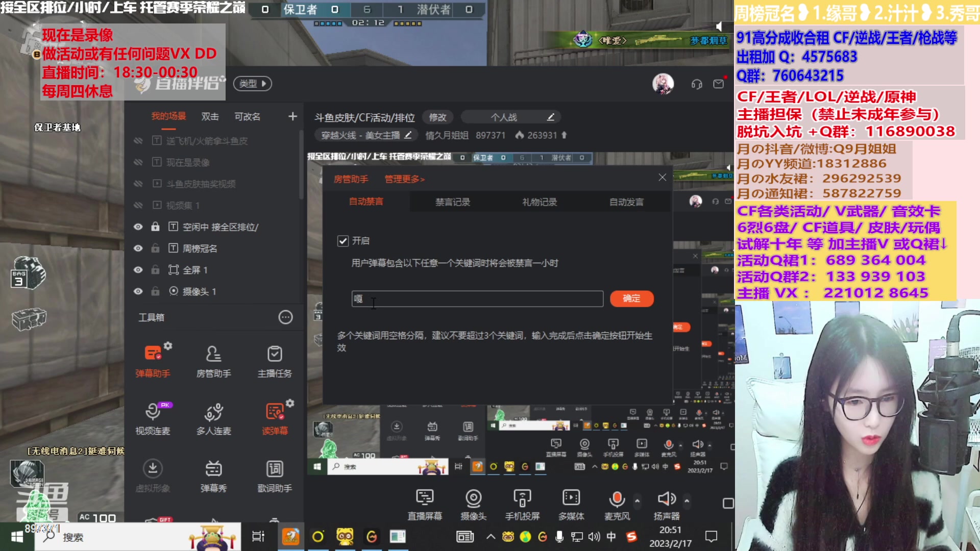980x551 pixels.
Task: Open the 个人战 title dropdown
Action: 510,117
